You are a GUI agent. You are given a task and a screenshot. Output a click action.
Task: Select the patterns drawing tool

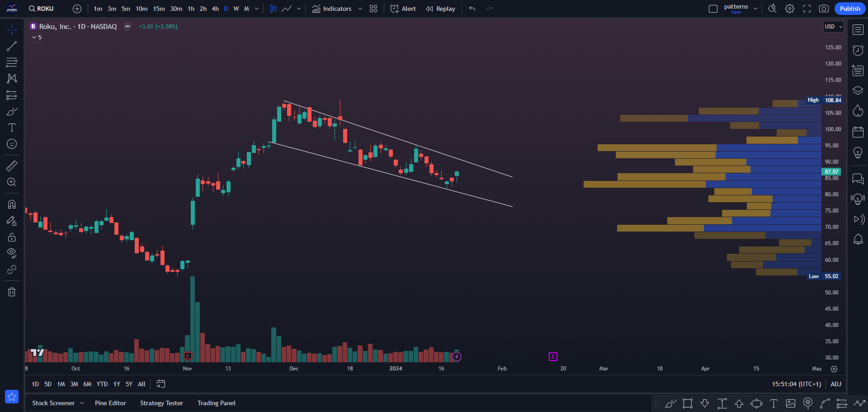pos(12,79)
